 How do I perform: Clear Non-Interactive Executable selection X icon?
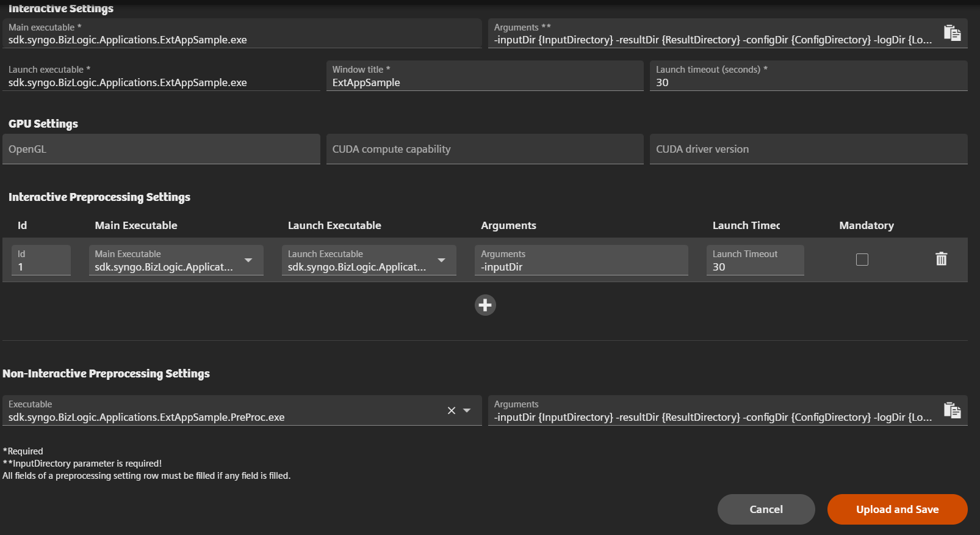point(452,410)
